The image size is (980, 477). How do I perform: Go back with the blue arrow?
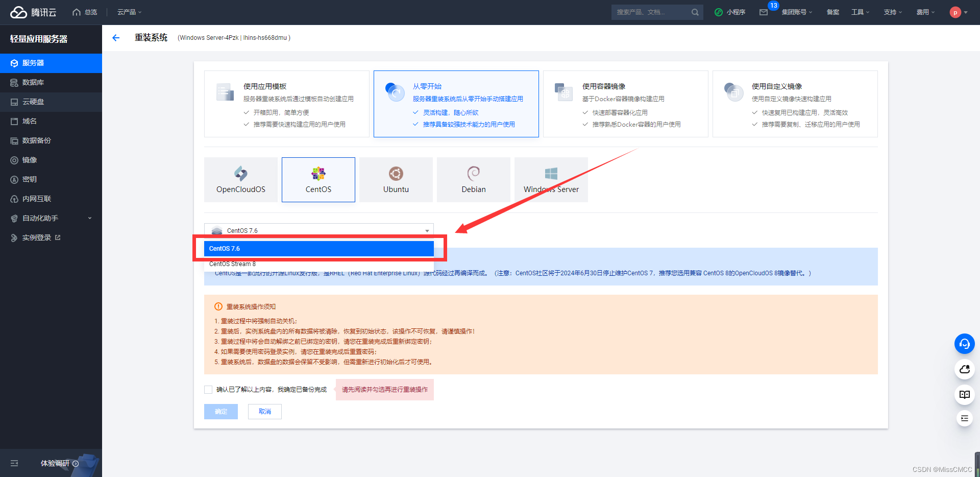pyautogui.click(x=116, y=38)
